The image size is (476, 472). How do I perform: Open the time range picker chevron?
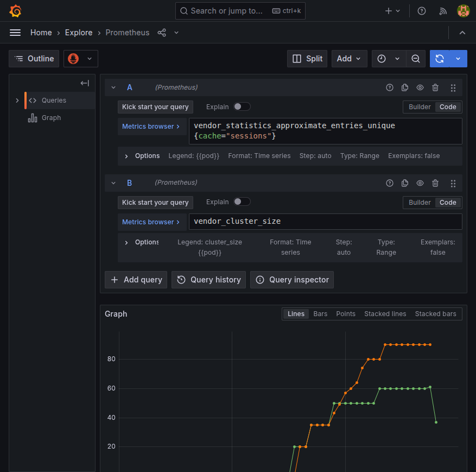tap(397, 59)
